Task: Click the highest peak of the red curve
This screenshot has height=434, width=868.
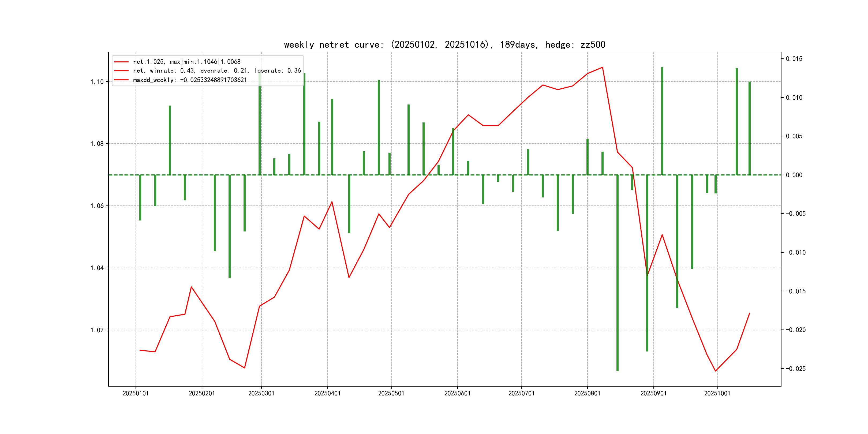Action: tap(602, 68)
